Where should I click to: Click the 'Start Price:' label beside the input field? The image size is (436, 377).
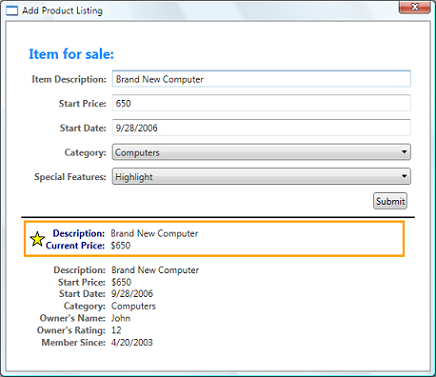[x=83, y=104]
